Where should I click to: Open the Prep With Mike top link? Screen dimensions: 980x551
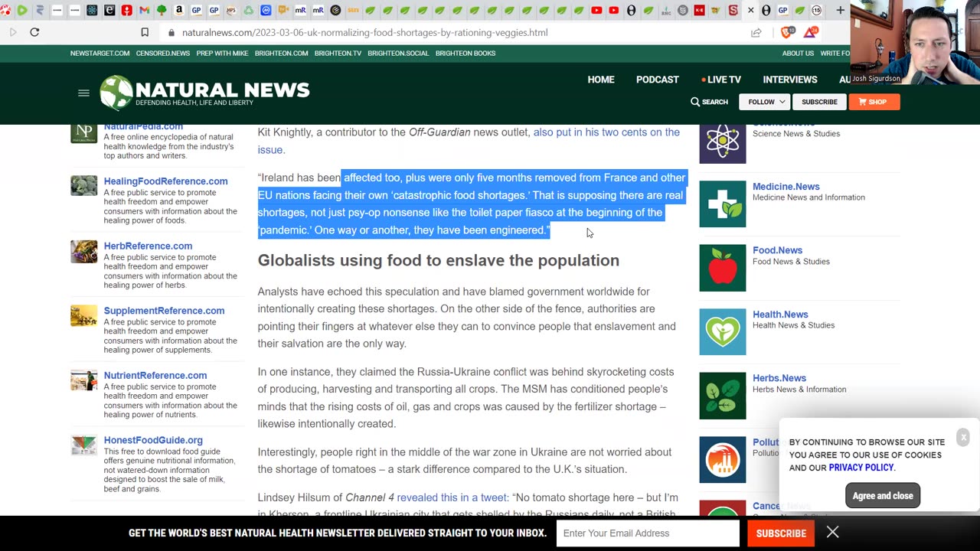[222, 54]
